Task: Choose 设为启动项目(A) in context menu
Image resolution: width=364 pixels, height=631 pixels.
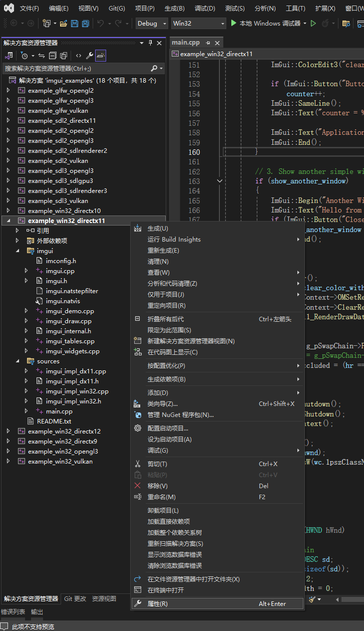Action: [x=218, y=440]
